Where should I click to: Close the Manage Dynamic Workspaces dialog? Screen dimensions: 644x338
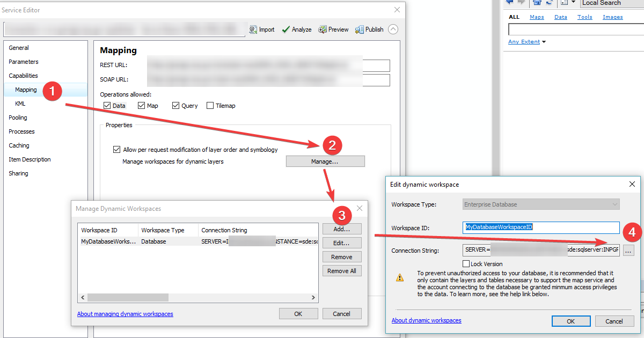pyautogui.click(x=360, y=208)
